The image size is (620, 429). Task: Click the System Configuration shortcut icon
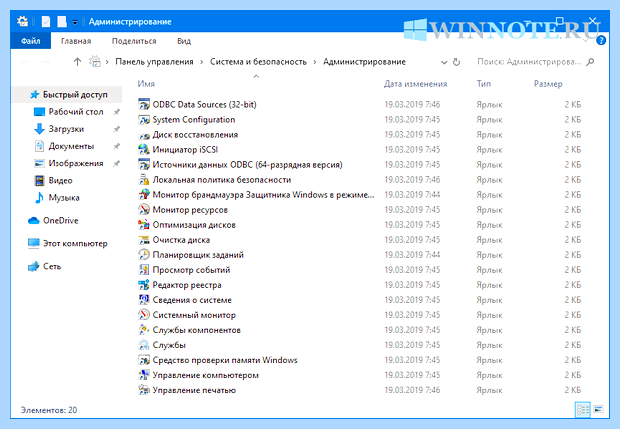[144, 119]
